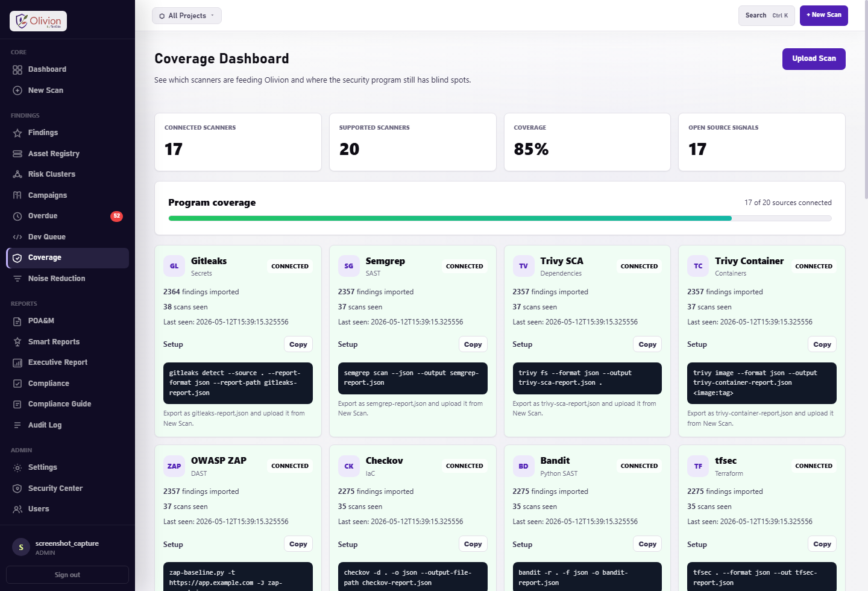Click the Settings gear icon

point(17,467)
